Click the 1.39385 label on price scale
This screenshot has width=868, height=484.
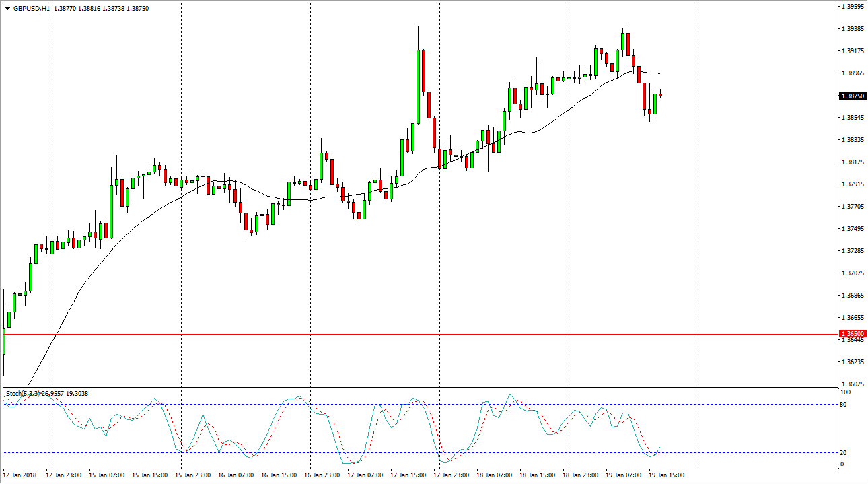click(853, 29)
